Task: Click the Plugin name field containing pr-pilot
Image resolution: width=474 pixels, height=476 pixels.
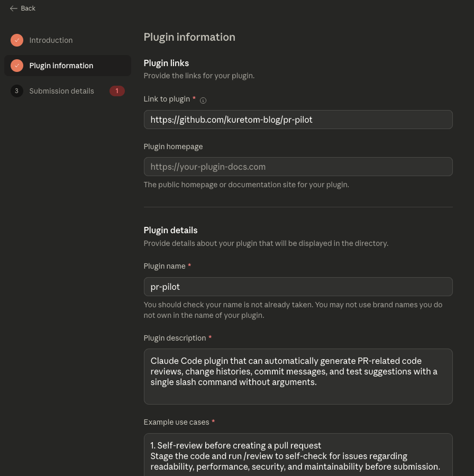Action: [298, 287]
